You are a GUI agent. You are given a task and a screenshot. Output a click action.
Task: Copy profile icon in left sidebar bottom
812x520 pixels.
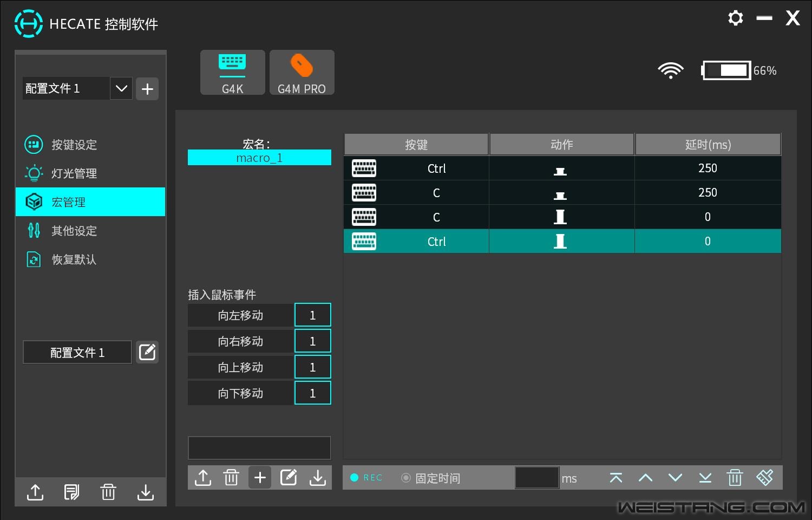[x=71, y=492]
